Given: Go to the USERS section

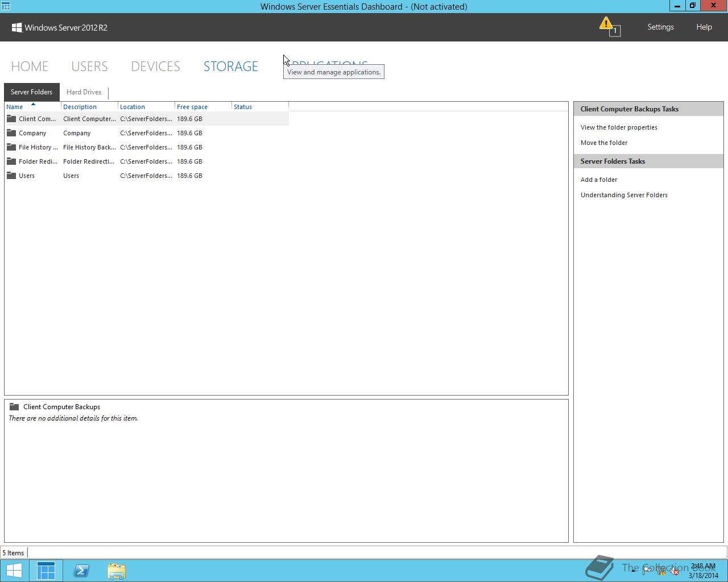Looking at the screenshot, I should coord(89,66).
